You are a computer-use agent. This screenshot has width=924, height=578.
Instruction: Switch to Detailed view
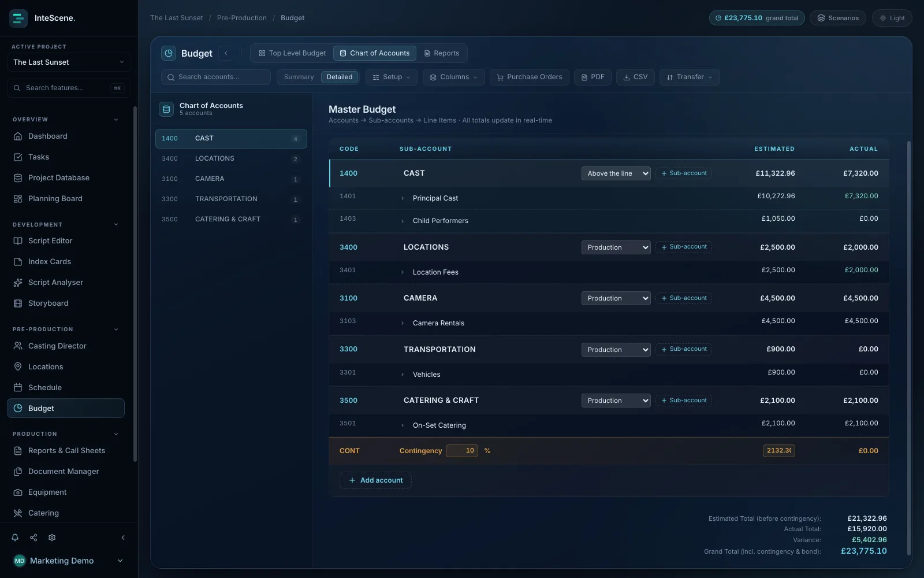point(340,77)
